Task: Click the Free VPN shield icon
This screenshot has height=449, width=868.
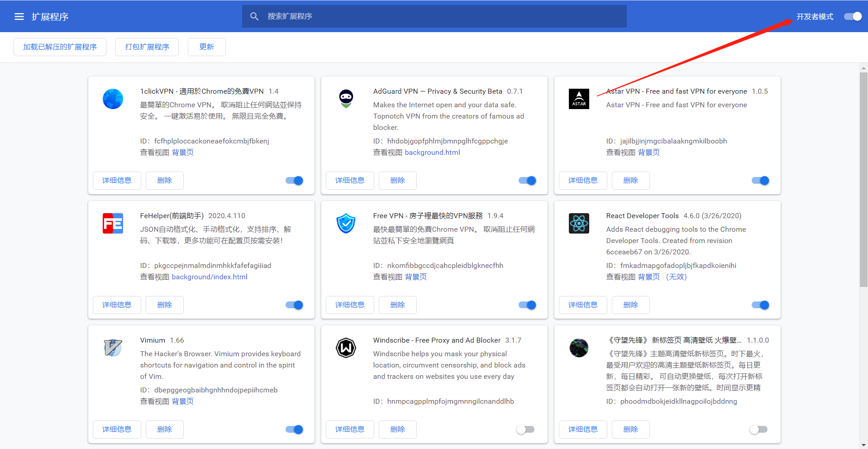Action: [x=346, y=223]
